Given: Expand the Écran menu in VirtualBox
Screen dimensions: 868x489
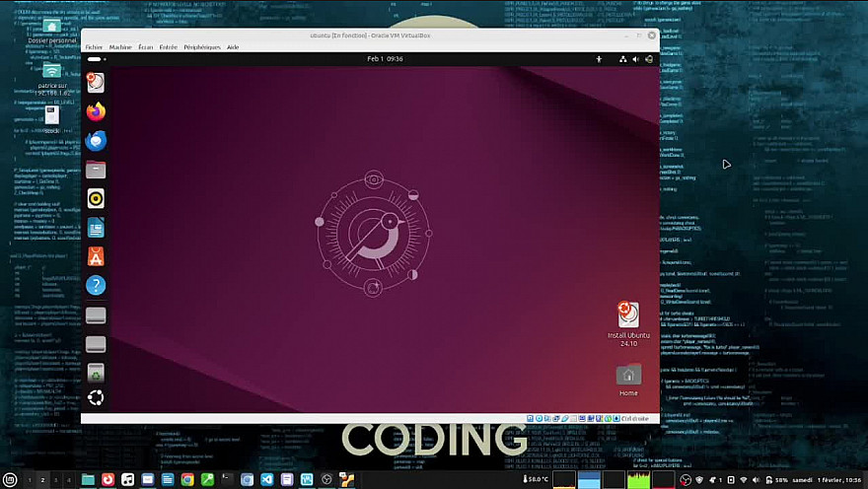Looking at the screenshot, I should point(146,47).
